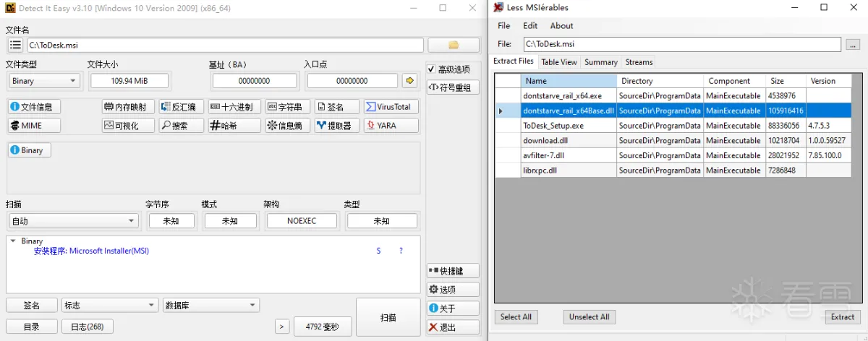This screenshot has width=868, height=341.
Task: Switch to the Summary tab
Action: [601, 62]
